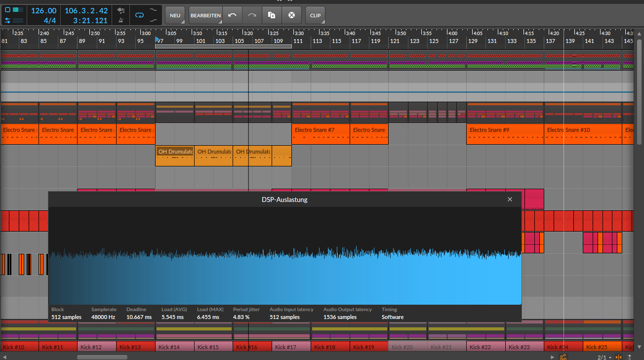Click the Deadline 10.667 ms value
The image size is (644, 360).
click(139, 317)
